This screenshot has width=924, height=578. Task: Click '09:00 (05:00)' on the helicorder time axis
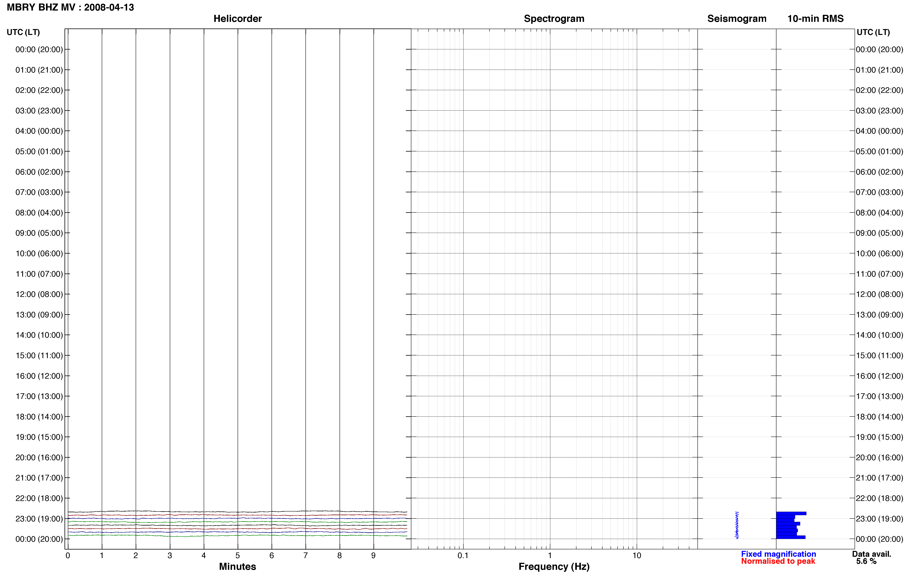(x=39, y=233)
